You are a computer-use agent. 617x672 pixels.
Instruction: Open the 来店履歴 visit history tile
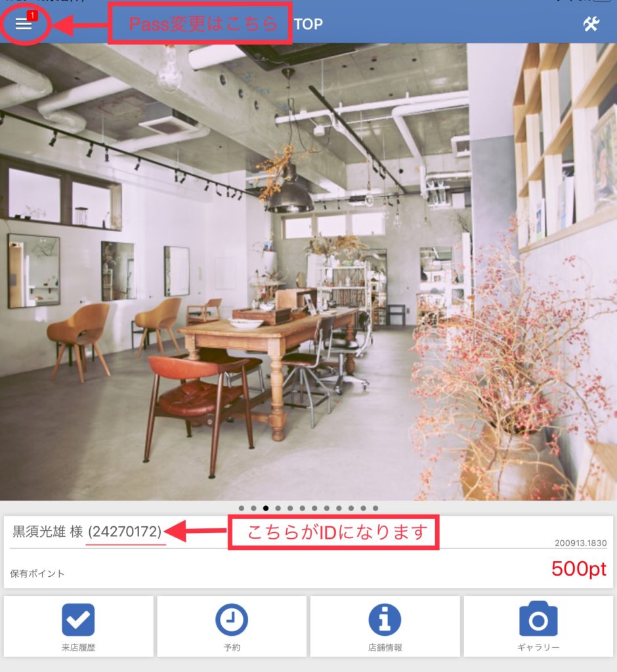tap(79, 626)
